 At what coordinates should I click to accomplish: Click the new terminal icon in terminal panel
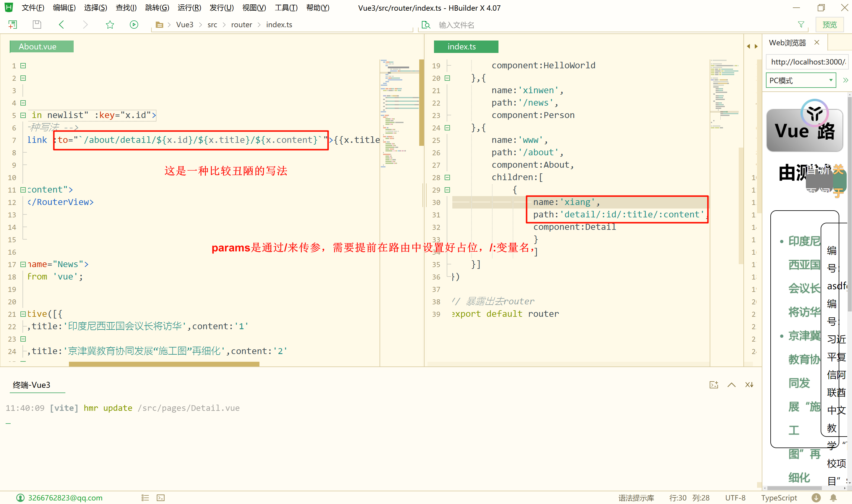click(714, 385)
